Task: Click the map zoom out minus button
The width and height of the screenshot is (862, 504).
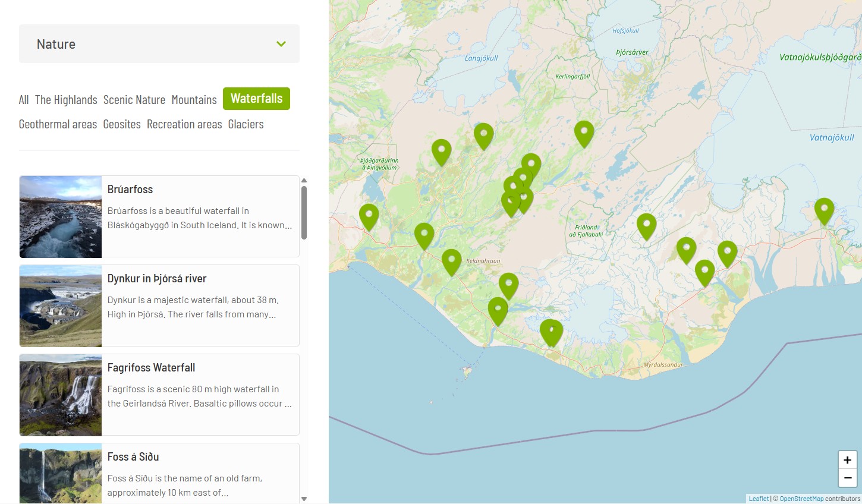Action: tap(847, 478)
